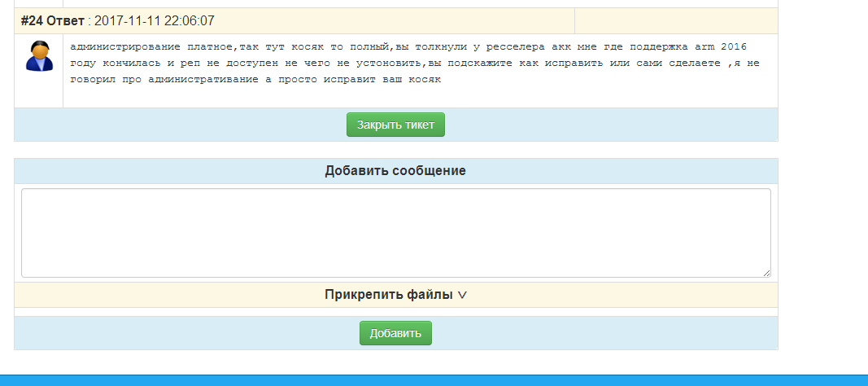Click the chevron arrow beside Прикрепить файлы
The width and height of the screenshot is (868, 386).
[462, 296]
